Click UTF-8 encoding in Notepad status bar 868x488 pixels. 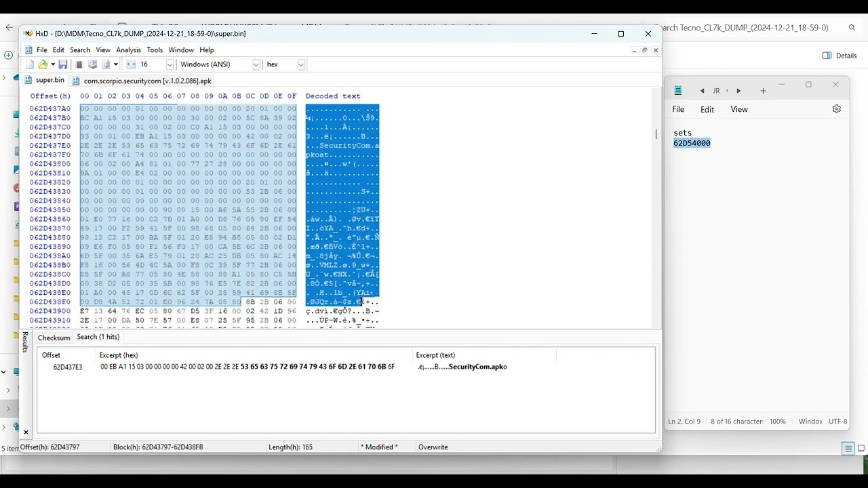click(x=838, y=422)
